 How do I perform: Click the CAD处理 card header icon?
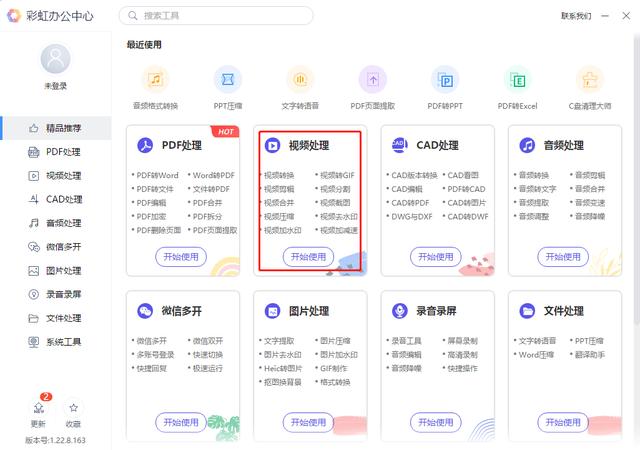(x=400, y=145)
